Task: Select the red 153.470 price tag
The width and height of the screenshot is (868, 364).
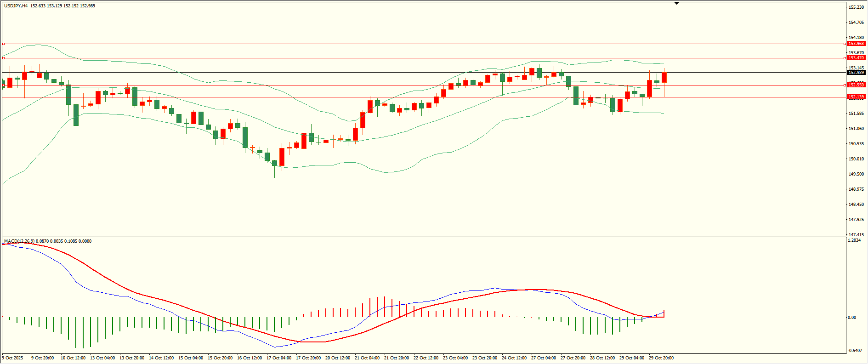Action: click(x=856, y=58)
